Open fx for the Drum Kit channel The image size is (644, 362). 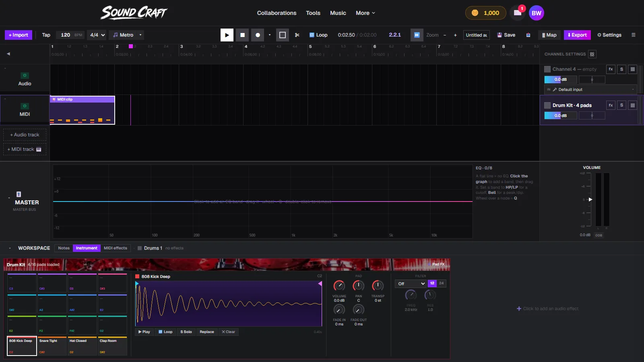pos(611,105)
